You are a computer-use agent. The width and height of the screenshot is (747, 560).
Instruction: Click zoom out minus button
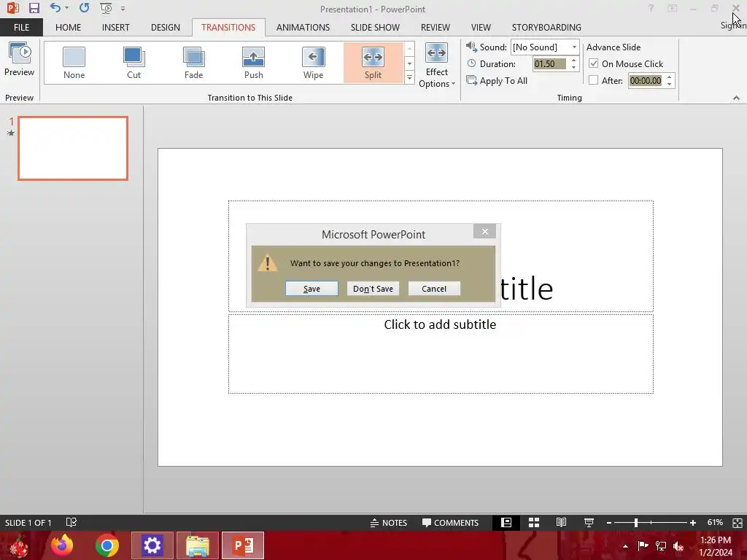609,523
